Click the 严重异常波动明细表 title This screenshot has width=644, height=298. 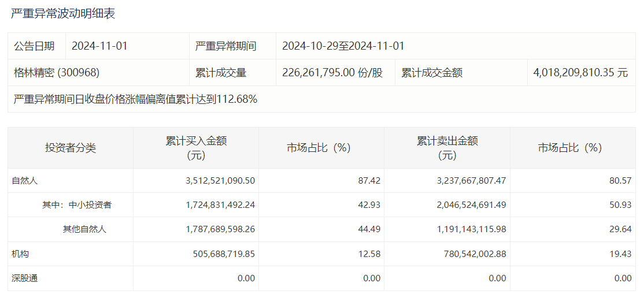pos(63,14)
